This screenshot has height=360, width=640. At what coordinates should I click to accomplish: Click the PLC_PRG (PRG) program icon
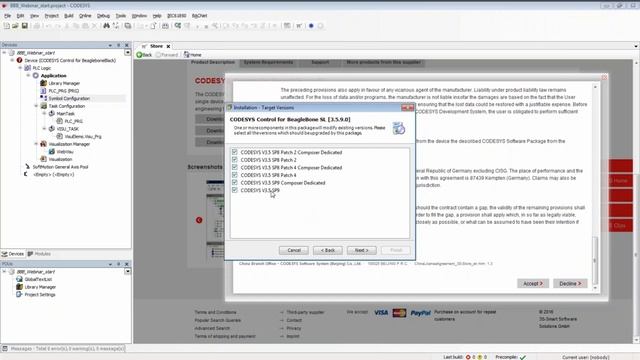pos(43,91)
